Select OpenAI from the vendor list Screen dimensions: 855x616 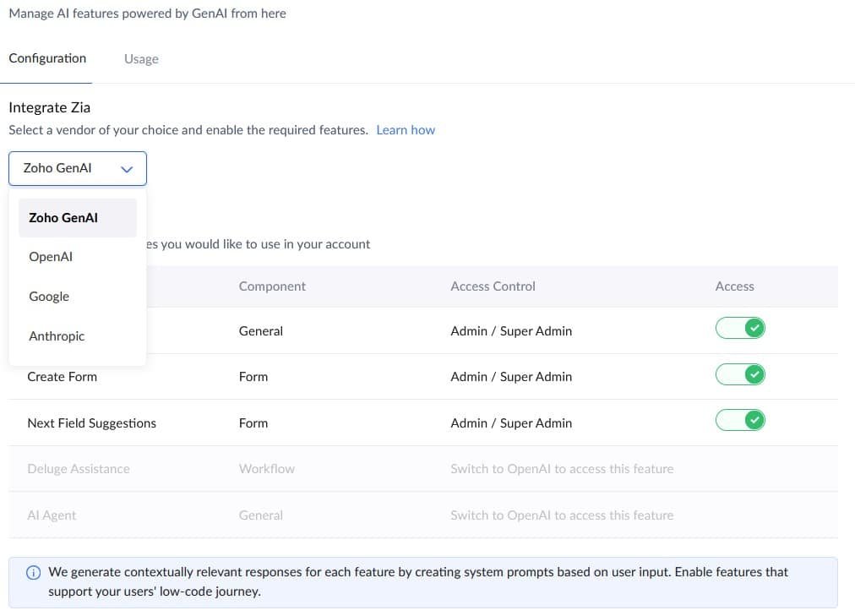click(51, 257)
